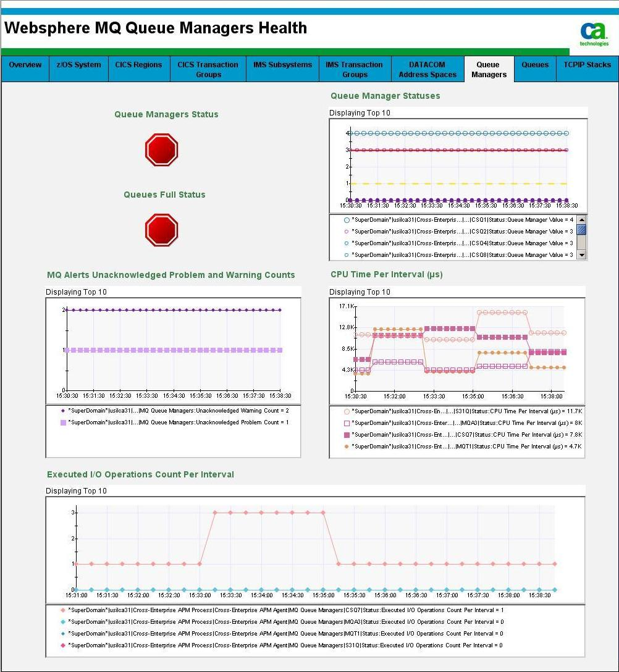This screenshot has width=619, height=672.
Task: Switch to the TCPIP Stacks tab
Action: pyautogui.click(x=587, y=69)
